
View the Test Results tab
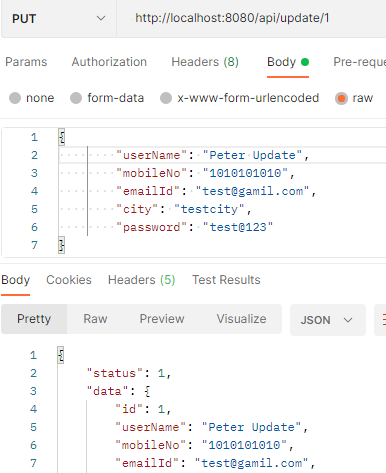(226, 280)
